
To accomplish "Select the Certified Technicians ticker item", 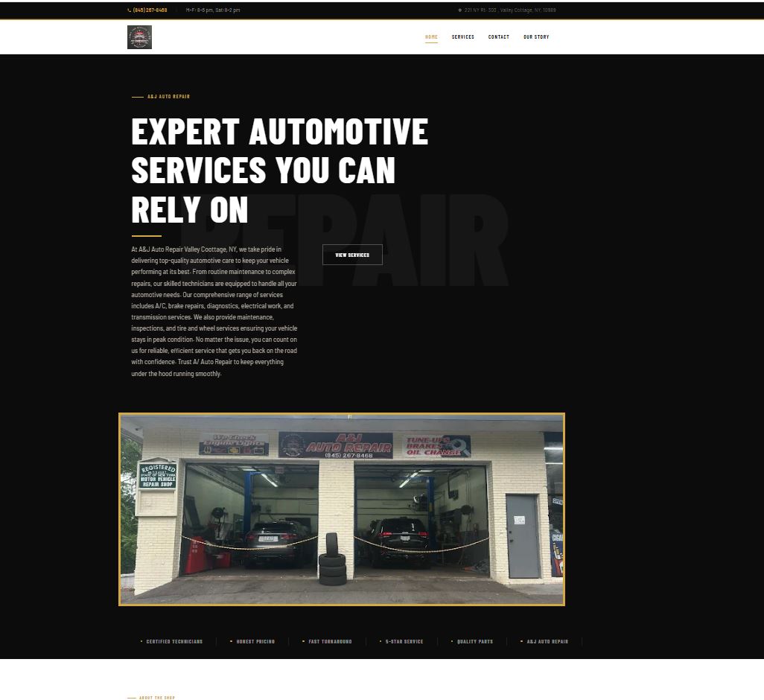I will click(174, 642).
